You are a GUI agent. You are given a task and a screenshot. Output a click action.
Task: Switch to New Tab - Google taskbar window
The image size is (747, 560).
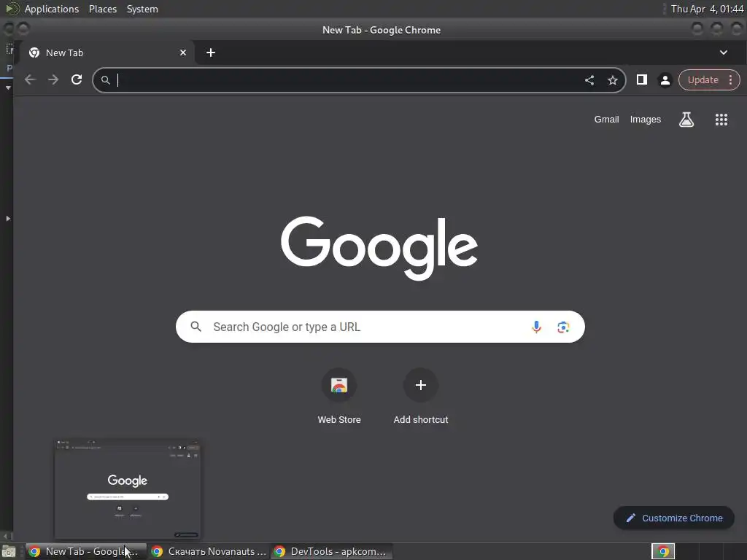tap(86, 551)
